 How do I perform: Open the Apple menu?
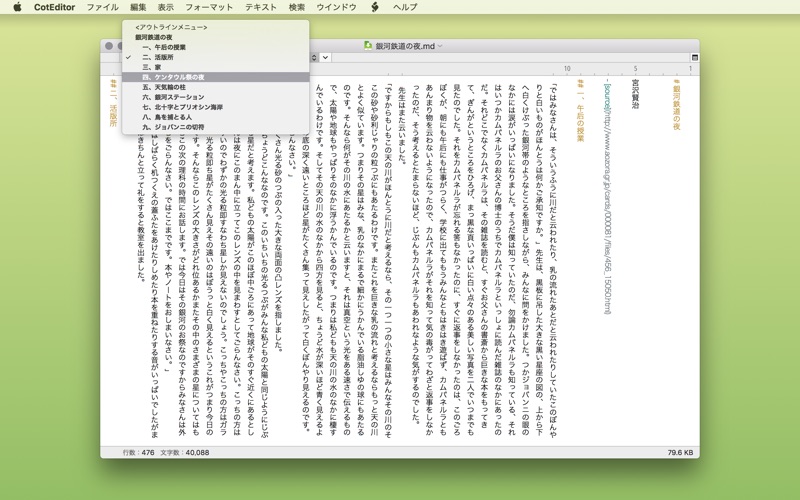(17, 7)
